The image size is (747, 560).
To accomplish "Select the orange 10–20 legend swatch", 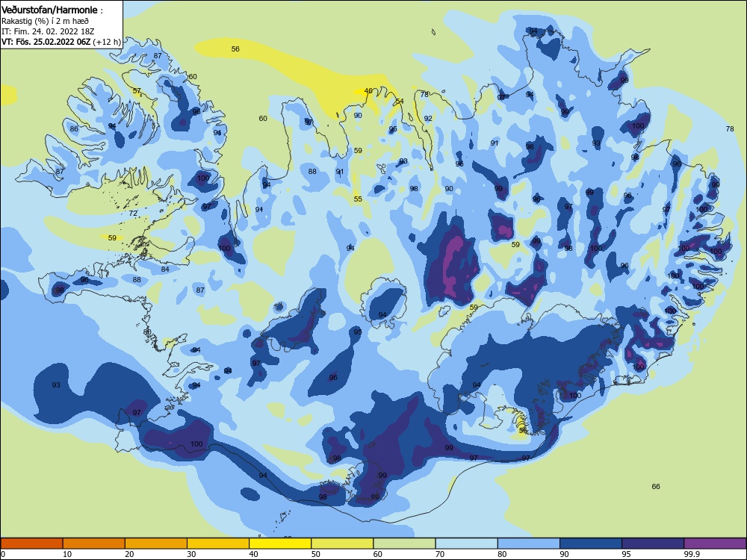I will (94, 544).
